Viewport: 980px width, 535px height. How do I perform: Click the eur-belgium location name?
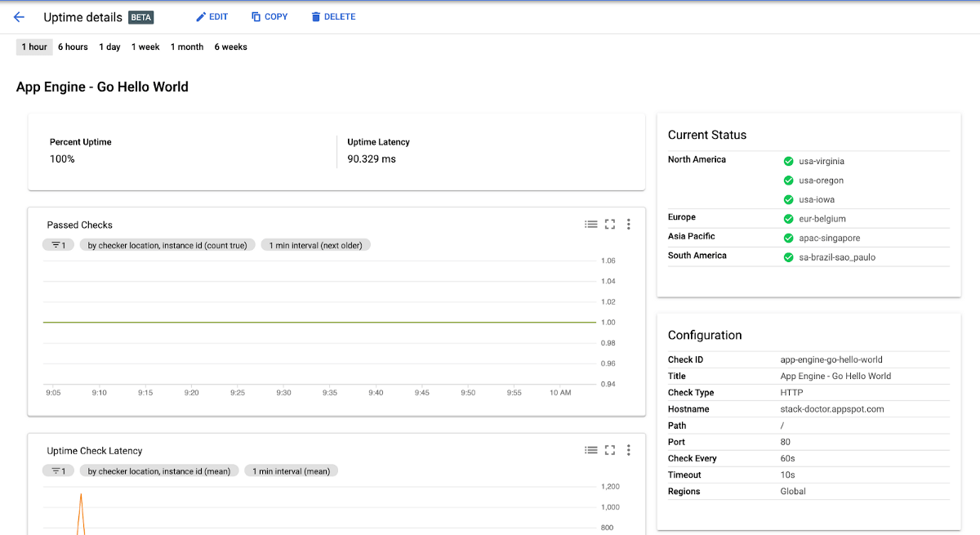pos(822,219)
